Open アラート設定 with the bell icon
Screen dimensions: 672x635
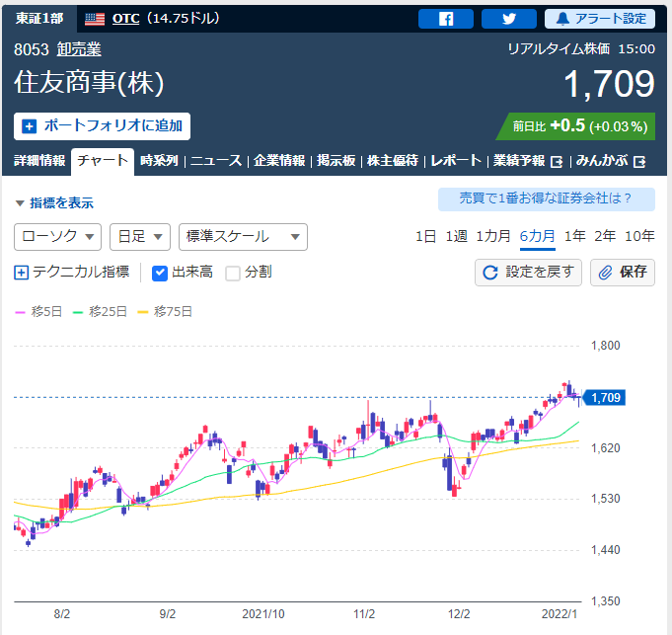click(600, 19)
